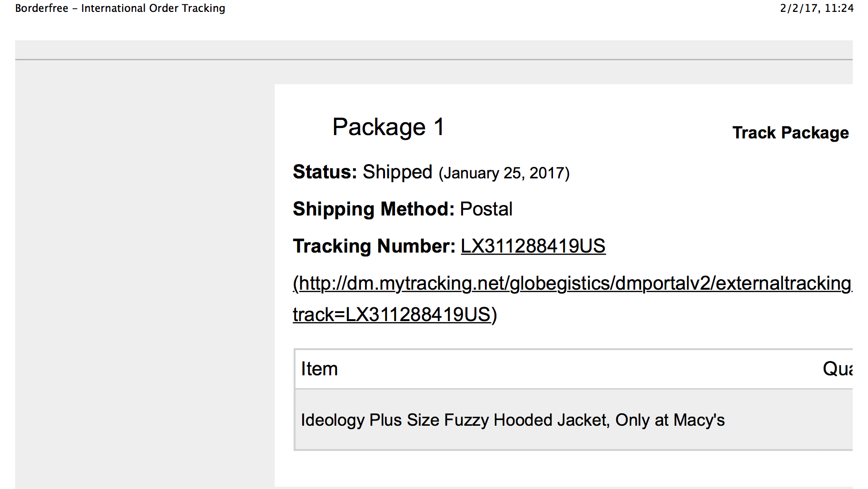Click the Only at Macy's item text
This screenshot has width=868, height=489.
pos(670,420)
